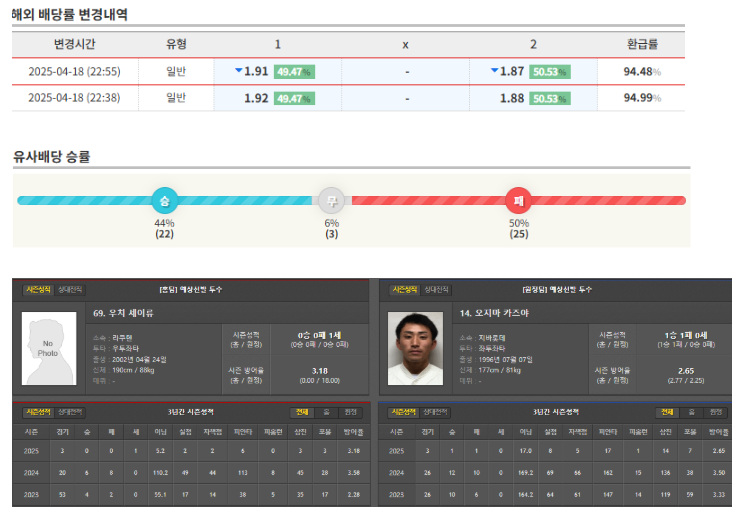Click the blue 승 (win) circle marker
The image size is (743, 517).
164,200
